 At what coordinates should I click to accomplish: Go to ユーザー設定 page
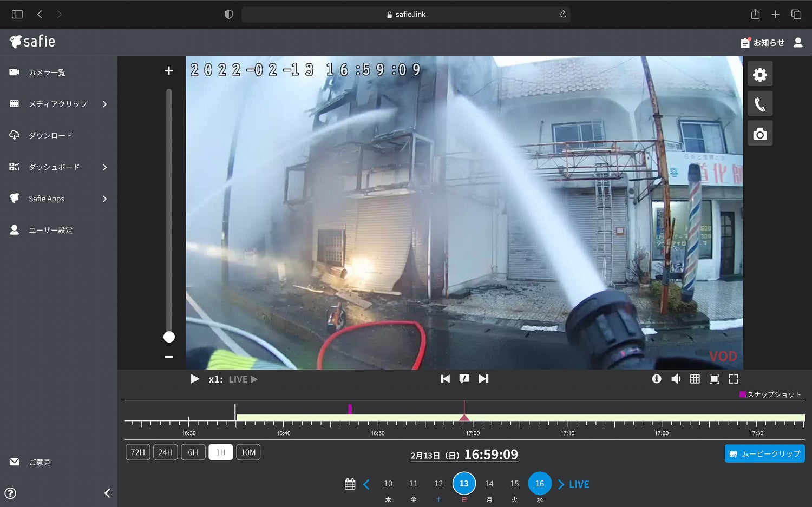click(50, 231)
